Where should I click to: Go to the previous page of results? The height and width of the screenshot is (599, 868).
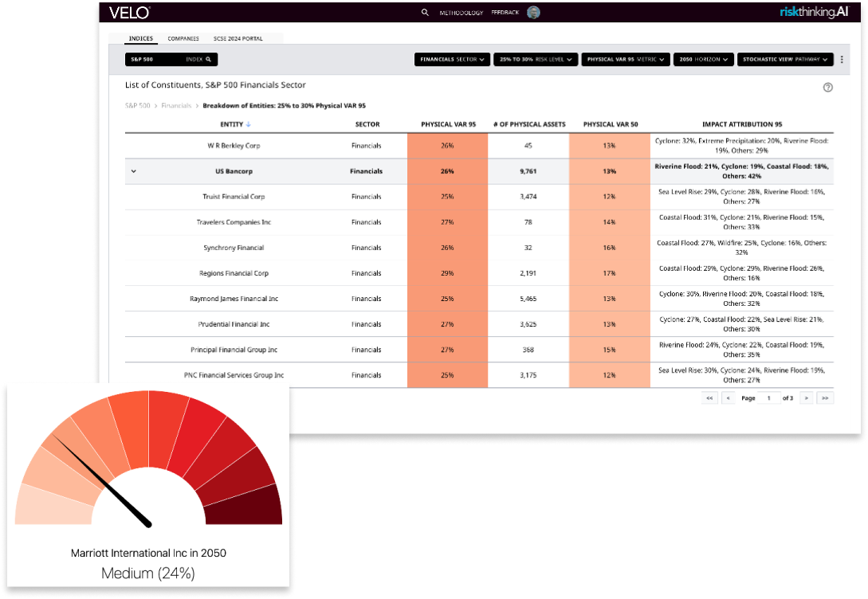728,398
